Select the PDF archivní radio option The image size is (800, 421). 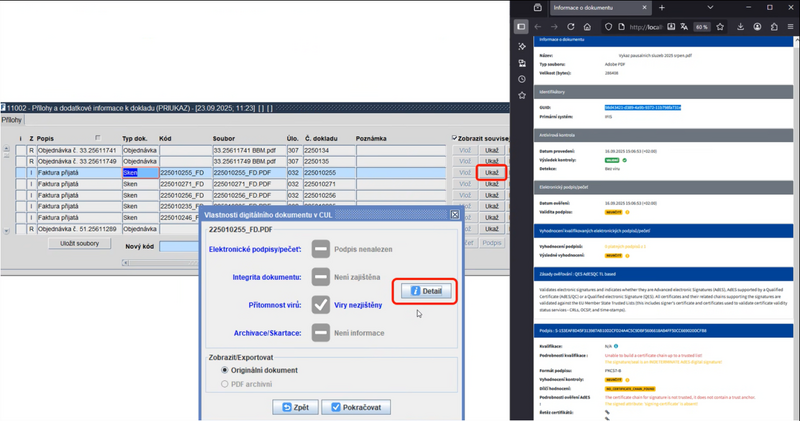click(223, 384)
